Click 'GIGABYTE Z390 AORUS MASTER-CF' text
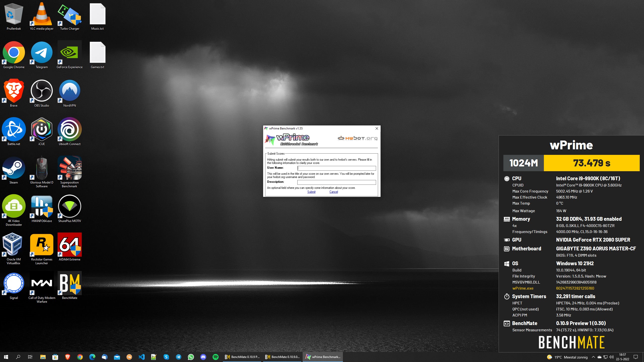Screen dimensions: 644x362 click(596, 249)
